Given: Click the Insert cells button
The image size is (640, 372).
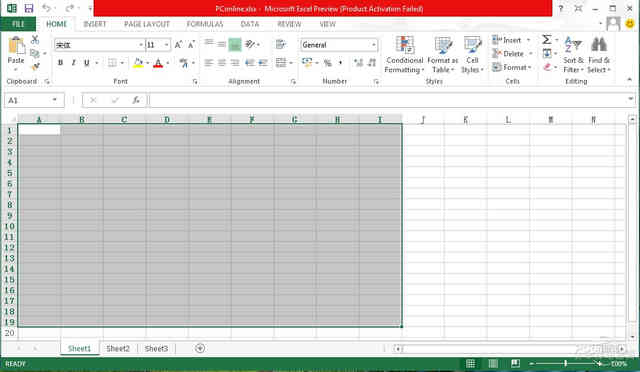Looking at the screenshot, I should coord(511,40).
